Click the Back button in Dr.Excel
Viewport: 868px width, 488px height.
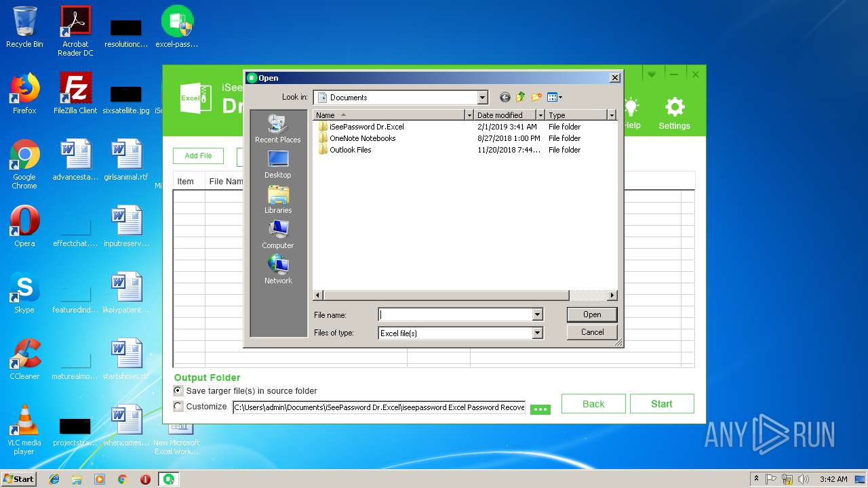[593, 404]
